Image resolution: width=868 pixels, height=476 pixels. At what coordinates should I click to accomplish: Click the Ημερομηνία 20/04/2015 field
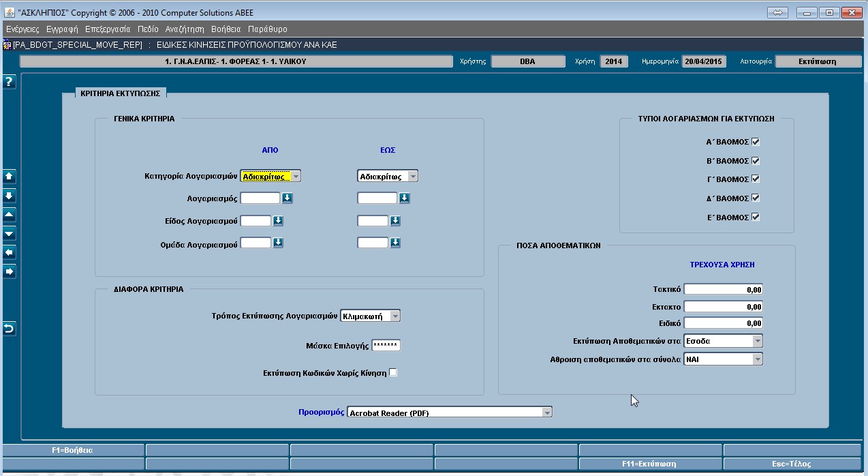pos(704,61)
